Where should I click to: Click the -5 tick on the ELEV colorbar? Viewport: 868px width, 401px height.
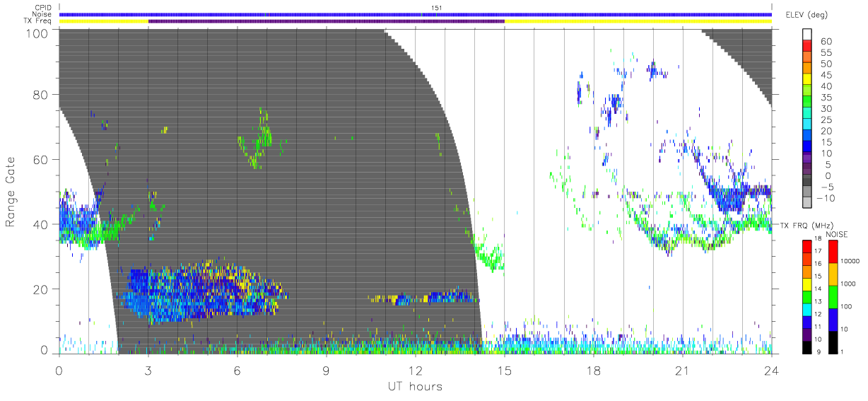[x=828, y=187]
